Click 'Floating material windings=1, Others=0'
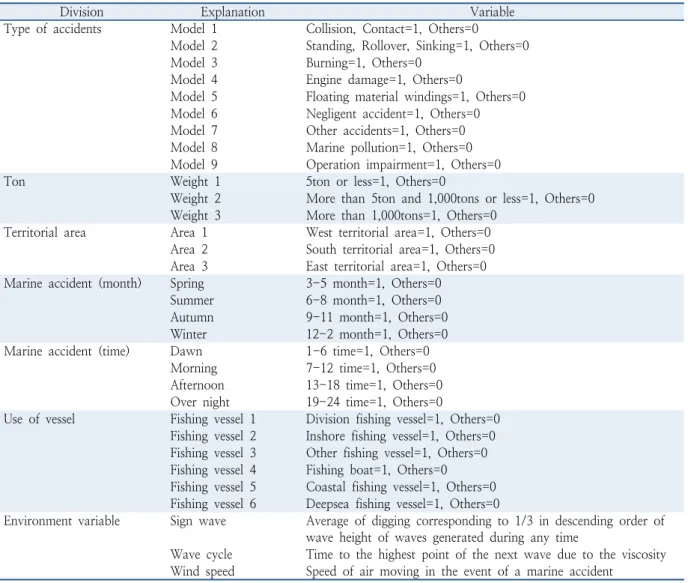Image resolution: width=688 pixels, height=583 pixels. tap(416, 97)
